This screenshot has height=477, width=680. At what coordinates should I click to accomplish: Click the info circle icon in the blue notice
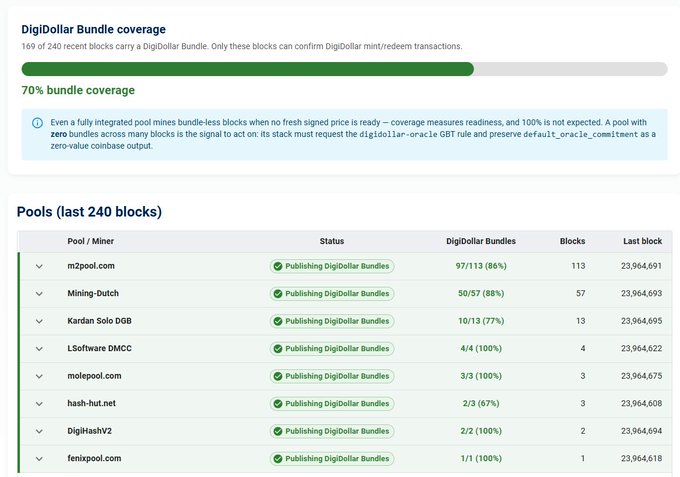tap(37, 123)
